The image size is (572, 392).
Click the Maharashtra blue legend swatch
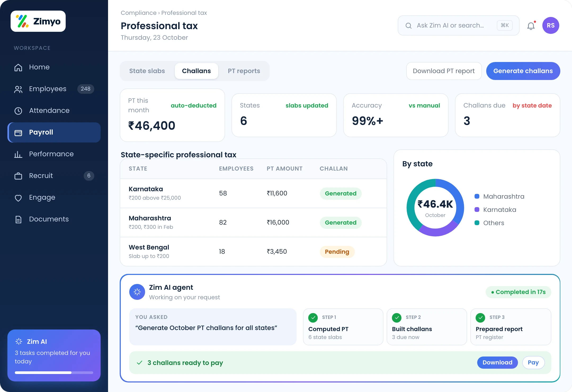tap(477, 196)
